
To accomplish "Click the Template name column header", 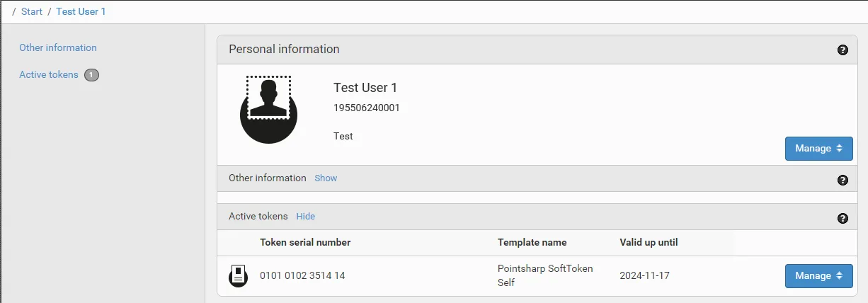I will [x=532, y=243].
